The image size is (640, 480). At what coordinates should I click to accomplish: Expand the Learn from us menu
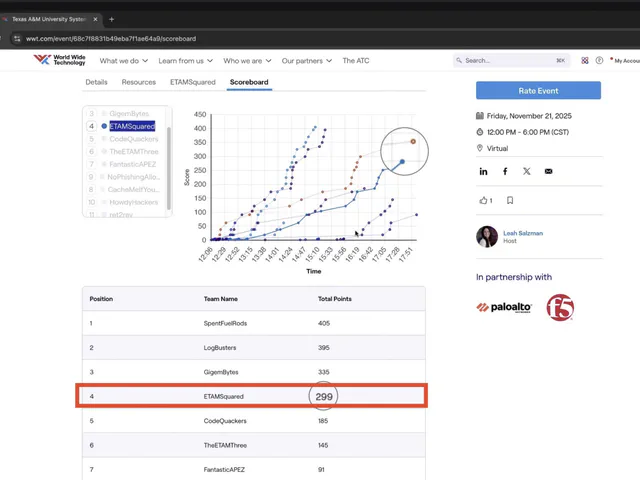tap(186, 61)
